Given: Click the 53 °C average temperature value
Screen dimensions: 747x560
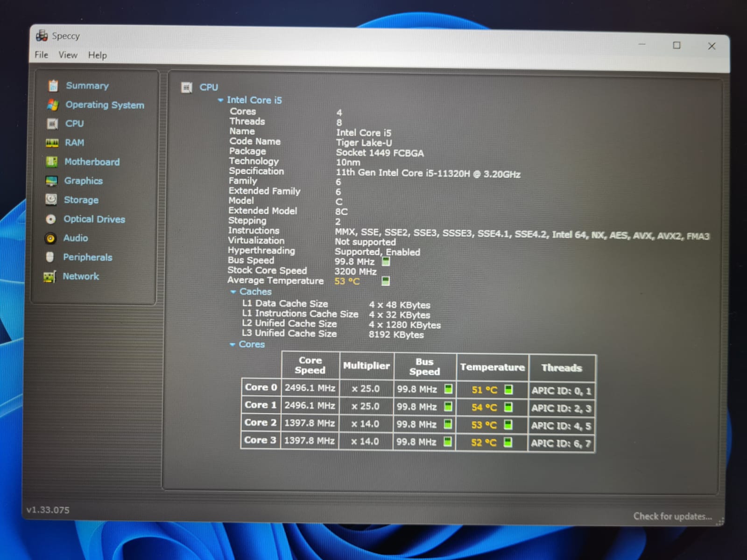Looking at the screenshot, I should click(x=347, y=281).
